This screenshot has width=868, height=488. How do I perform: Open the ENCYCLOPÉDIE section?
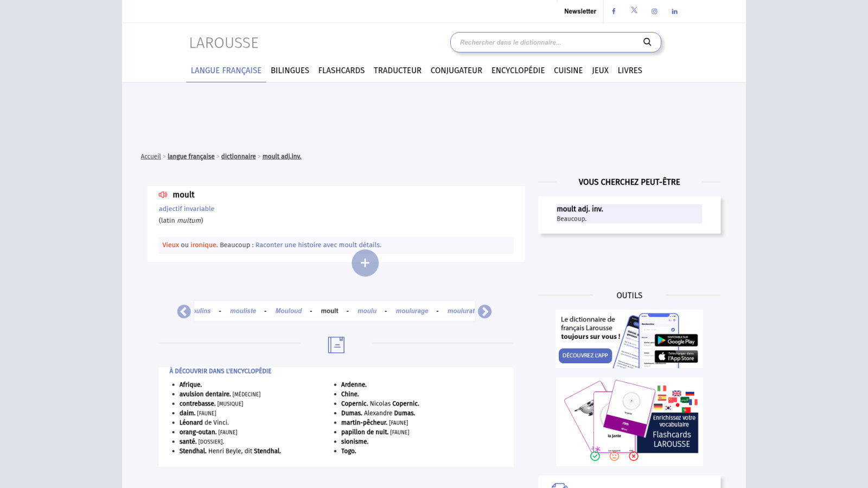518,70
